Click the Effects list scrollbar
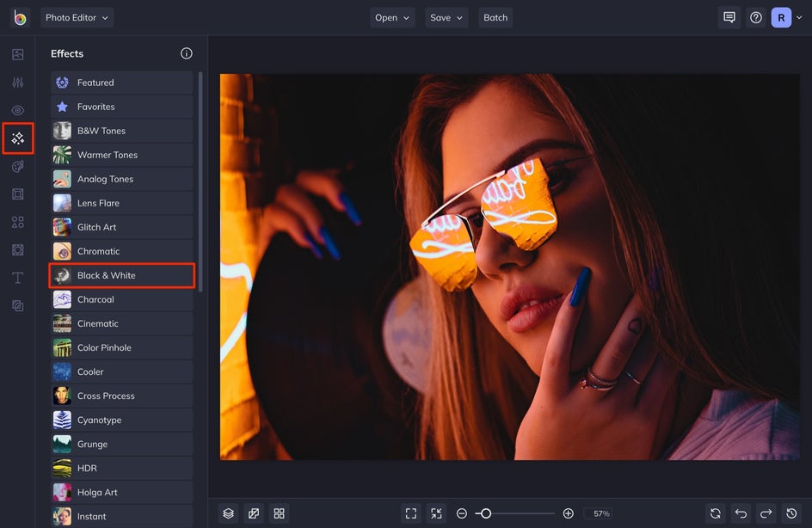Image resolution: width=812 pixels, height=528 pixels. click(x=200, y=181)
